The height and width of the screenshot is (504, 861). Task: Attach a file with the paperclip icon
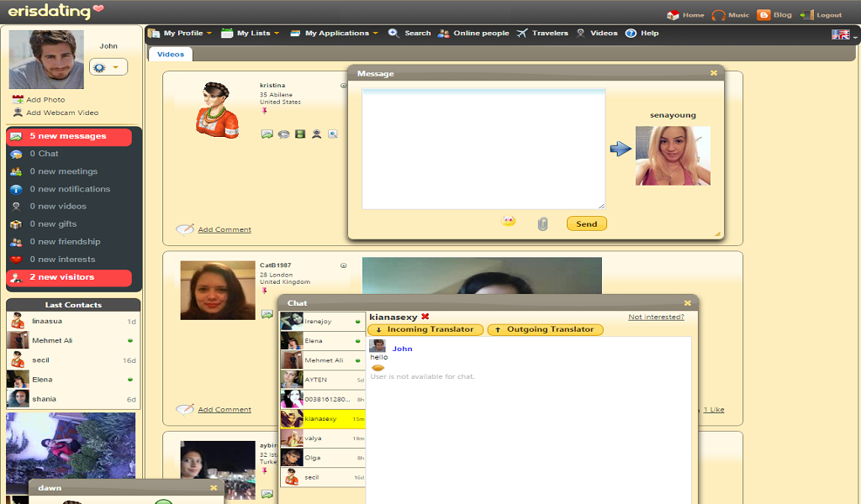542,223
